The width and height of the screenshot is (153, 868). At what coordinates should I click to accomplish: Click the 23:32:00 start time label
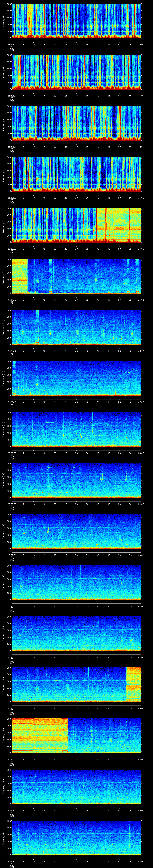tap(12, 197)
